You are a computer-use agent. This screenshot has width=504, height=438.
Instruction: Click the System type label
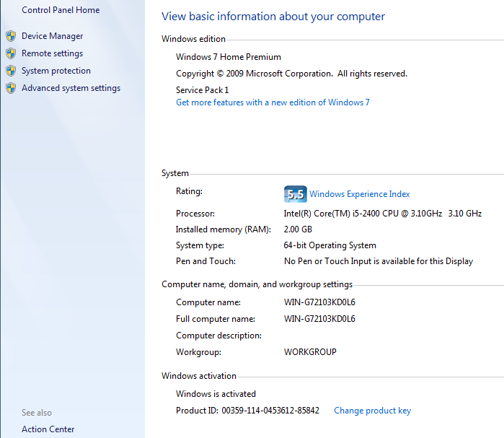(x=200, y=245)
